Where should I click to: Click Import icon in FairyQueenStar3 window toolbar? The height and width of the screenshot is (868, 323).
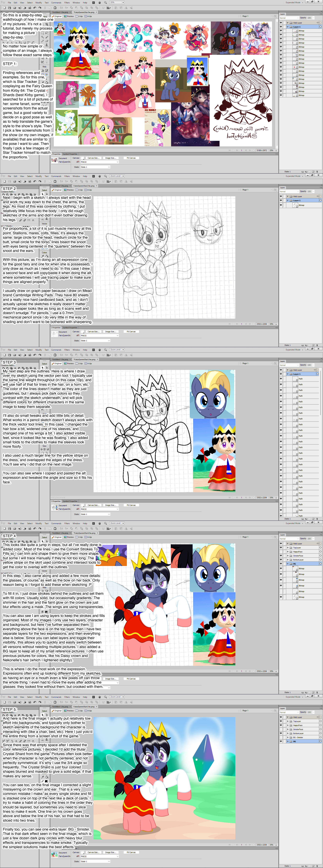tap(20, 355)
